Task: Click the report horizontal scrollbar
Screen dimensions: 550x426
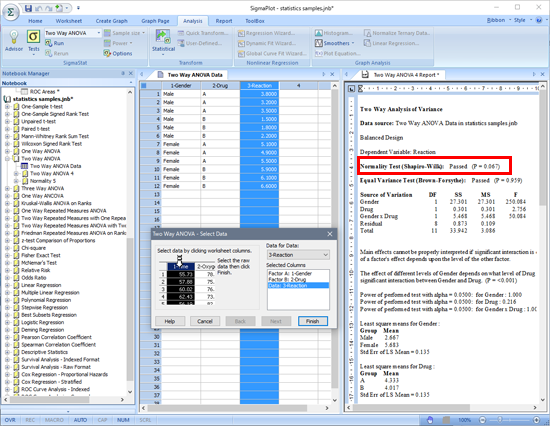Action: tap(411, 407)
